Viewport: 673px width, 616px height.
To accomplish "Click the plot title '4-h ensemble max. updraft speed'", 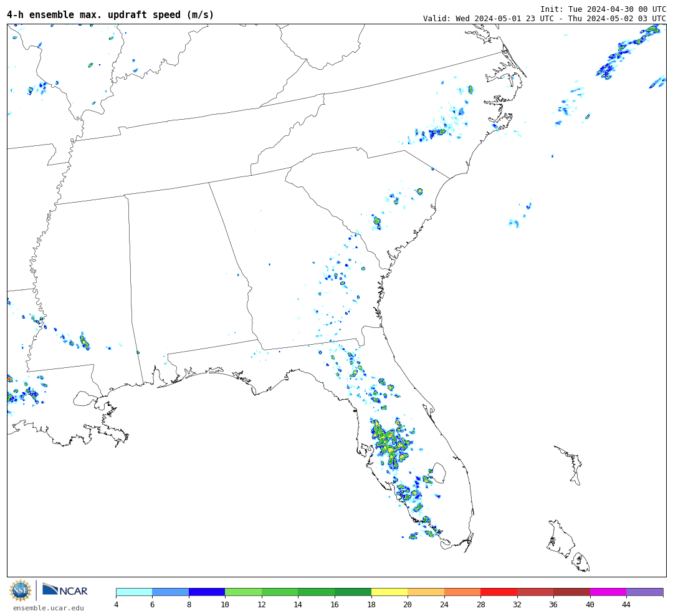I will point(110,14).
